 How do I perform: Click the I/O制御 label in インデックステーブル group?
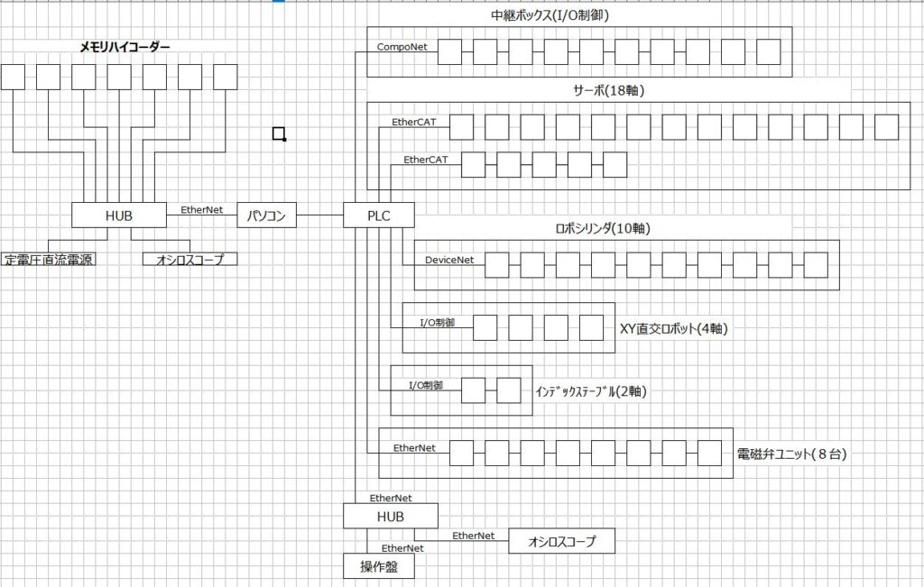pyautogui.click(x=426, y=385)
